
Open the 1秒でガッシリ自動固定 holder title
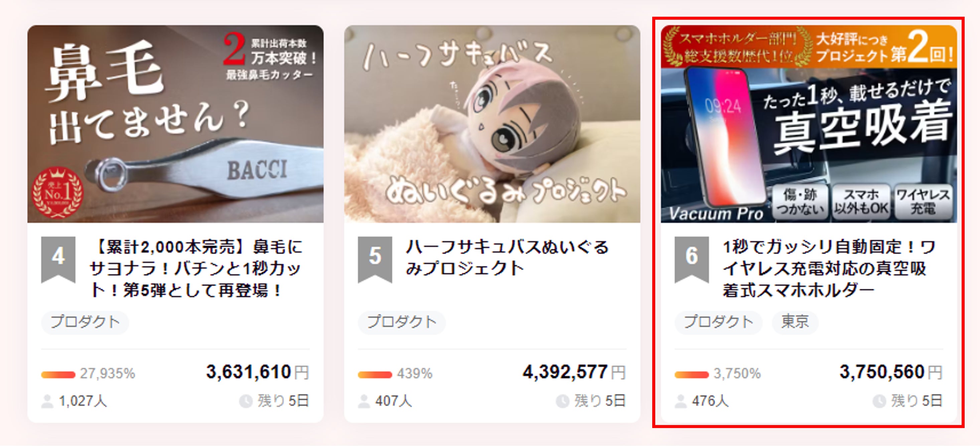click(x=829, y=268)
